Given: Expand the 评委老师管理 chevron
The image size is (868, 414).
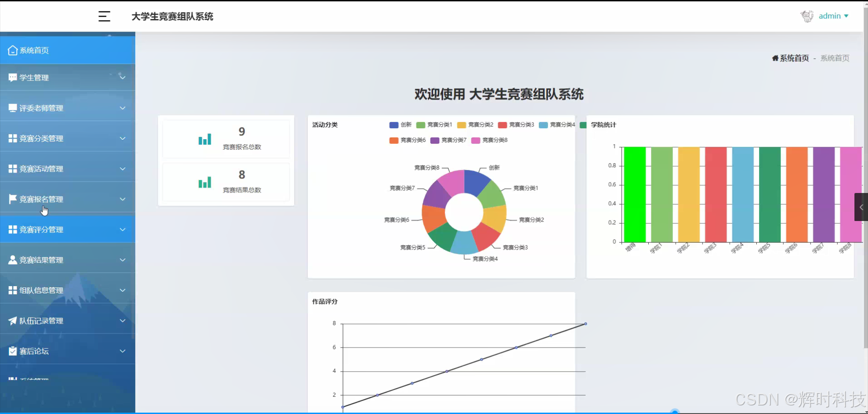Looking at the screenshot, I should (x=123, y=108).
